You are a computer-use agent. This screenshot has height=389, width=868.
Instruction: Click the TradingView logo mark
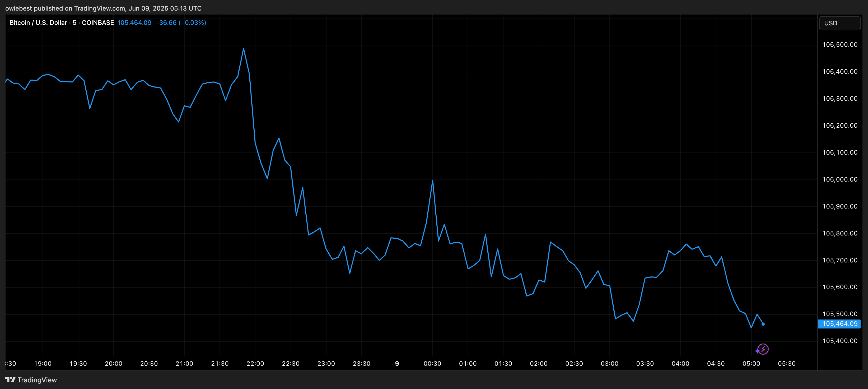pyautogui.click(x=11, y=379)
